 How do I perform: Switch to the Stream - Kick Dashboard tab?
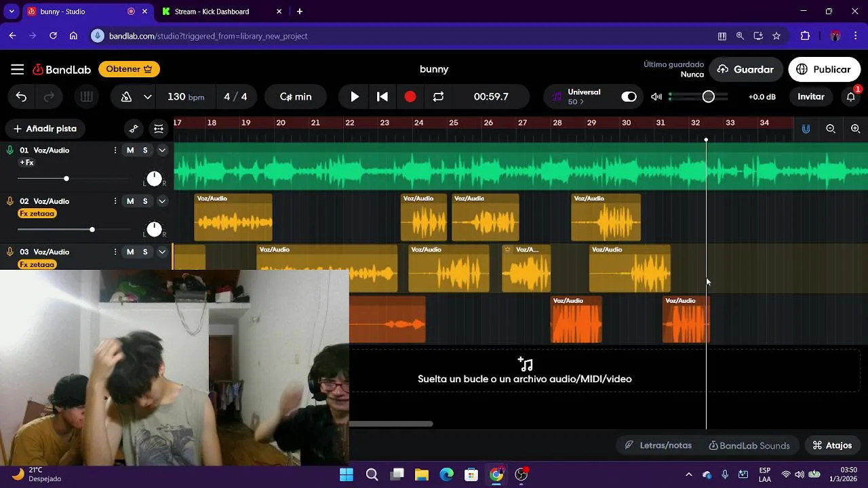pos(222,12)
